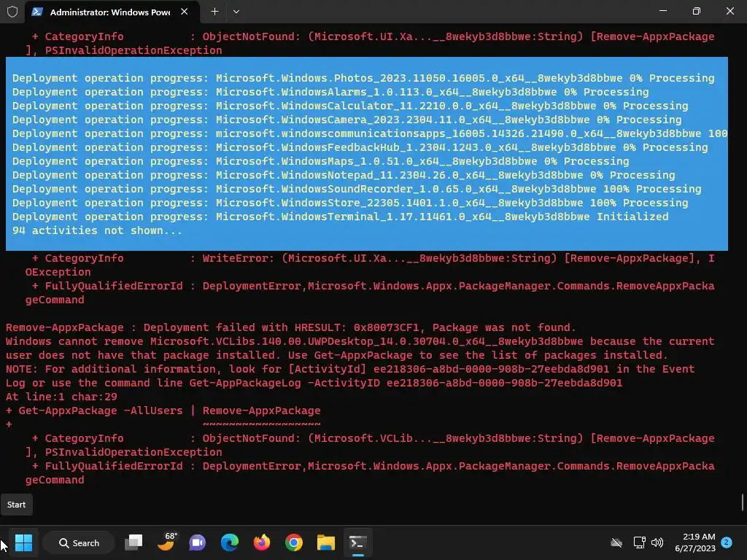Click the Get-AppPackageLog -ActivityID line
Screen dimensions: 747x560
pos(314,383)
